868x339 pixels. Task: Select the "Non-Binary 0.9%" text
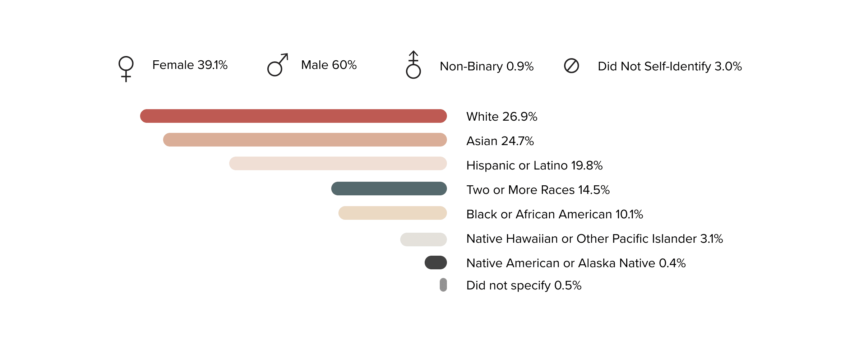pos(486,66)
